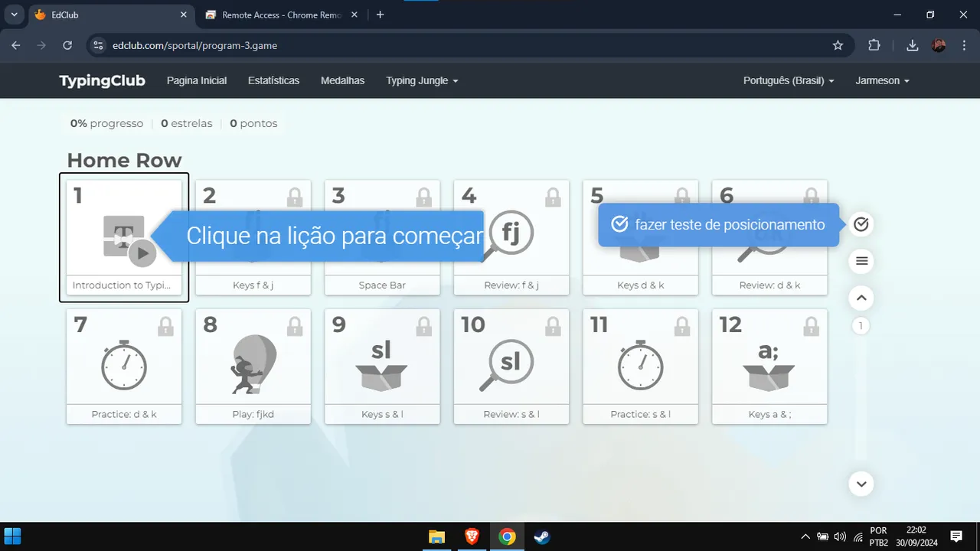
Task: Click the lock icon on lesson 2
Action: click(x=295, y=197)
